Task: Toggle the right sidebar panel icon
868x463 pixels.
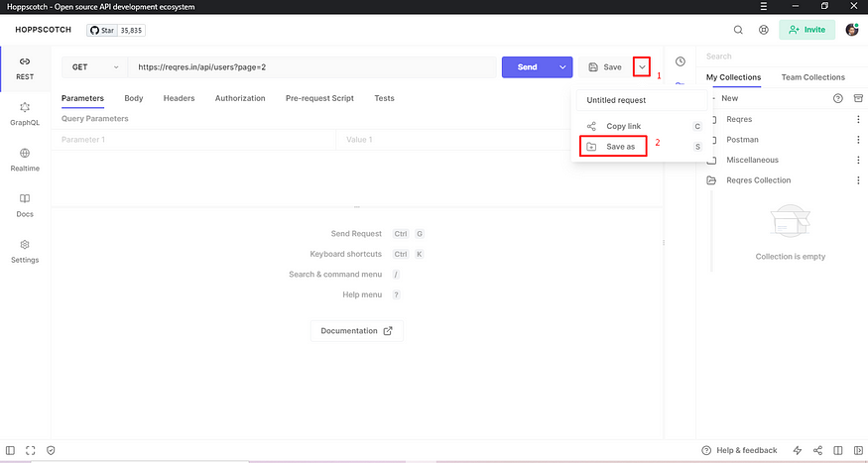Action: pos(858,450)
